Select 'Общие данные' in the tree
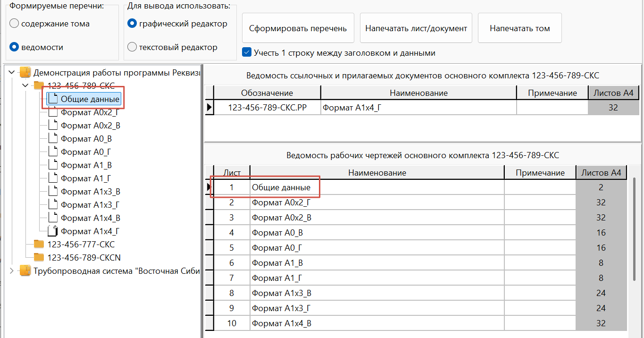Viewport: 644px width, 338px height. pyautogui.click(x=90, y=99)
